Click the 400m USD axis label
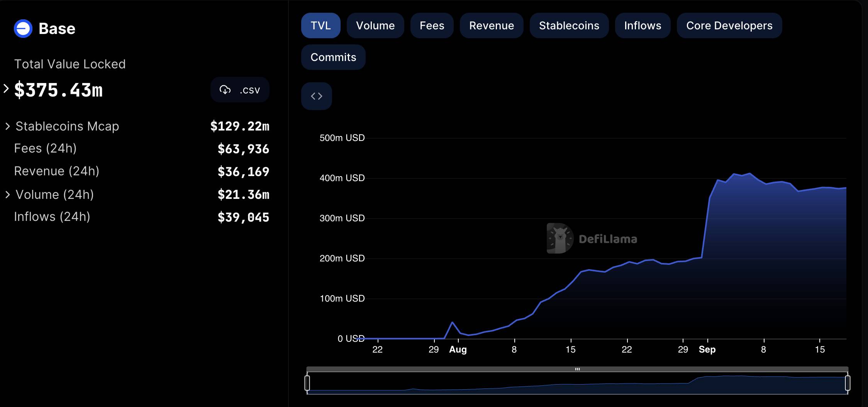 click(x=342, y=178)
